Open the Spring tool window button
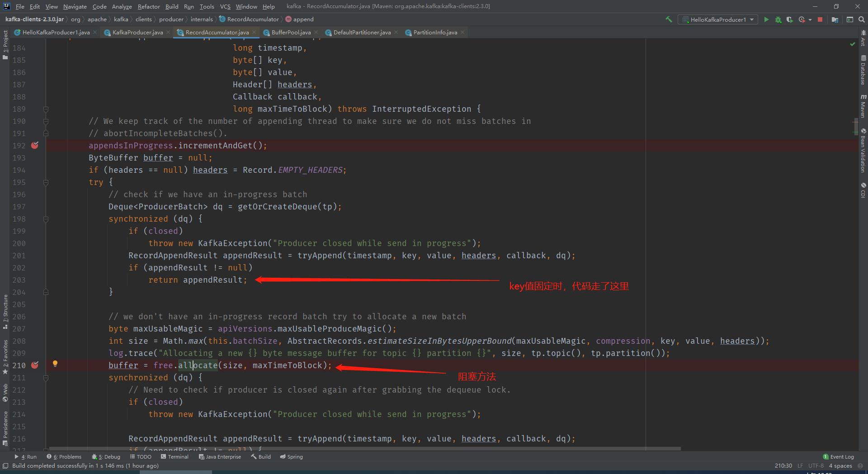The image size is (868, 474). pyautogui.click(x=292, y=457)
